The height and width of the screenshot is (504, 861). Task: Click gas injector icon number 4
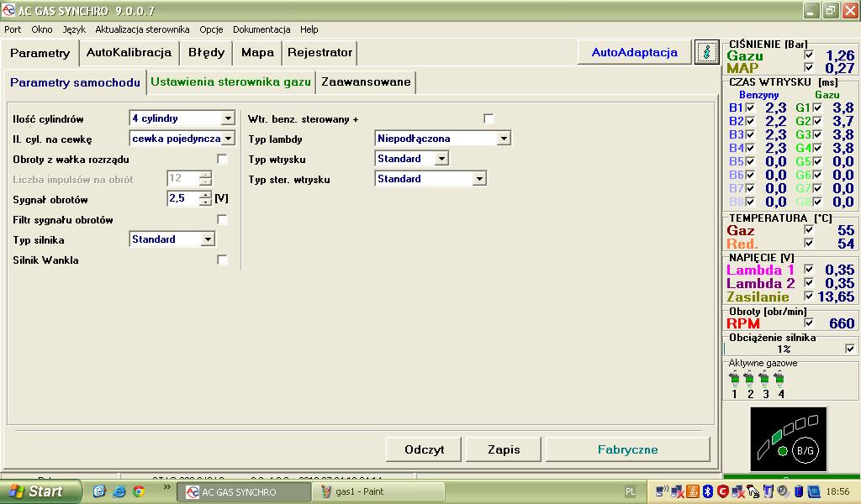click(779, 379)
